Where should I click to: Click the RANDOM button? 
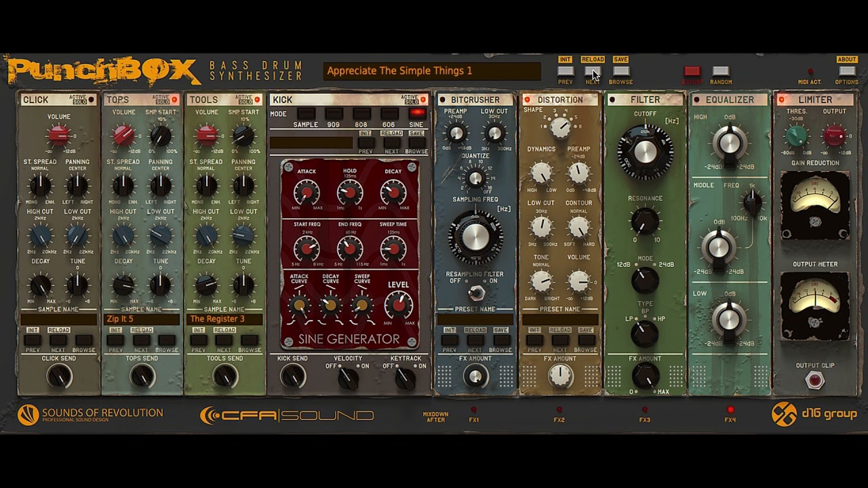[721, 71]
